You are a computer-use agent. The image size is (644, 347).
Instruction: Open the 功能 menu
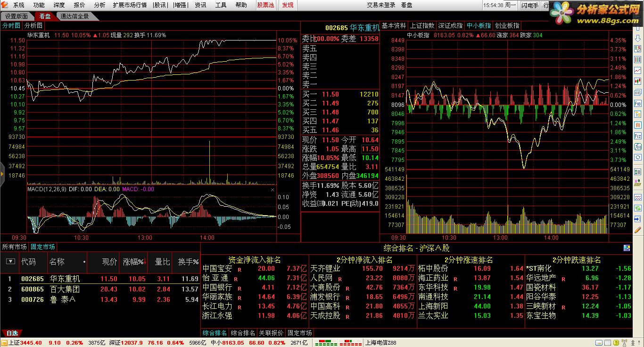[x=39, y=5]
